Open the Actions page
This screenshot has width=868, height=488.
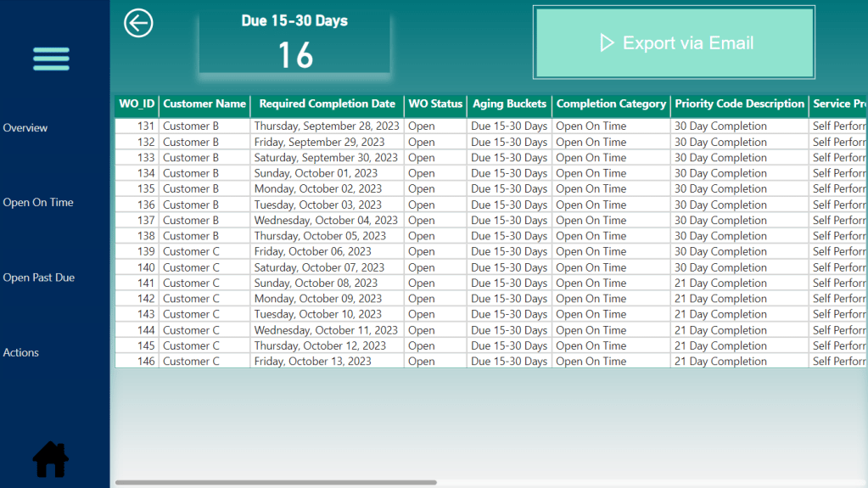21,353
